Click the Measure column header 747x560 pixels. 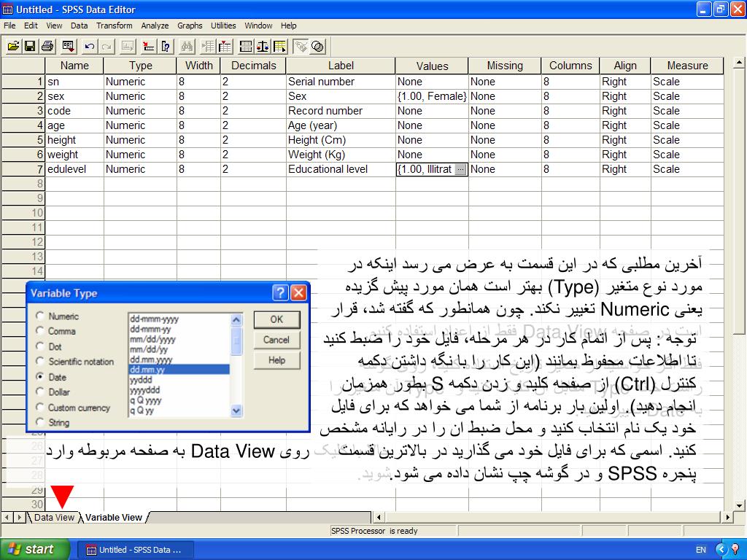pos(687,66)
